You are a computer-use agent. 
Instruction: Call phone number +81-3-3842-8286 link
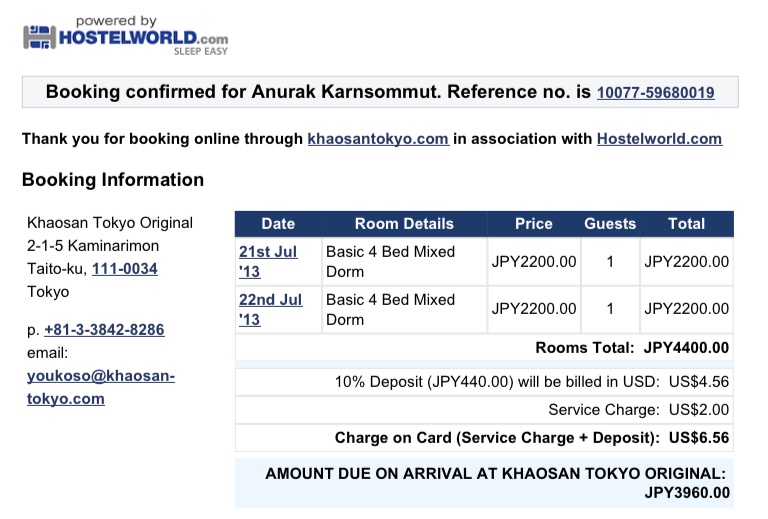pos(104,330)
